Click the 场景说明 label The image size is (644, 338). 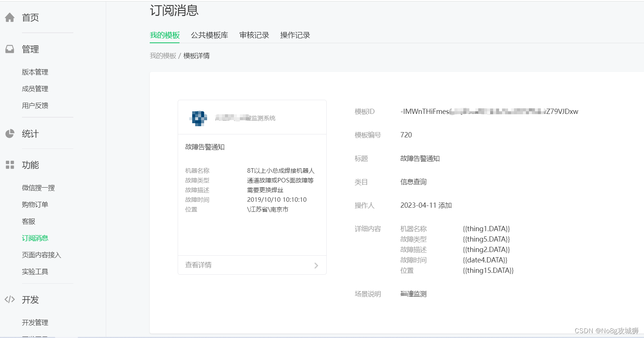point(368,294)
